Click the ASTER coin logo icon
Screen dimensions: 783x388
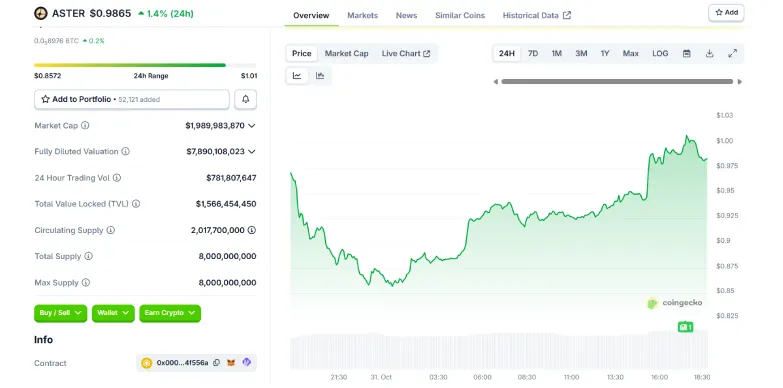pos(40,13)
